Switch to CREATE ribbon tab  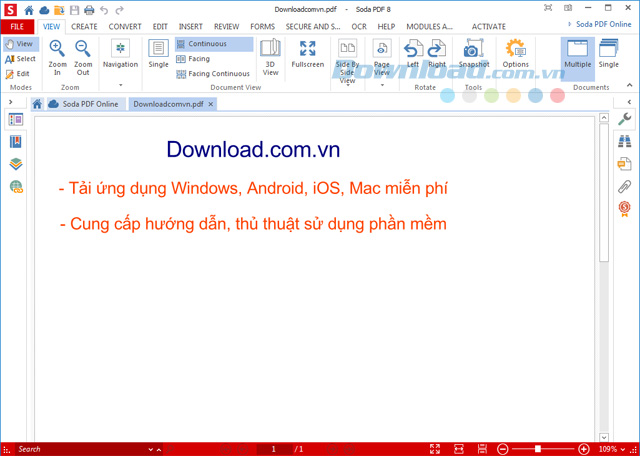tap(84, 27)
